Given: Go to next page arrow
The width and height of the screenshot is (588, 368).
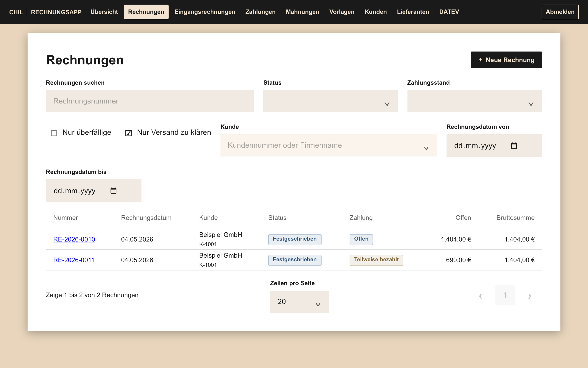Looking at the screenshot, I should [530, 296].
